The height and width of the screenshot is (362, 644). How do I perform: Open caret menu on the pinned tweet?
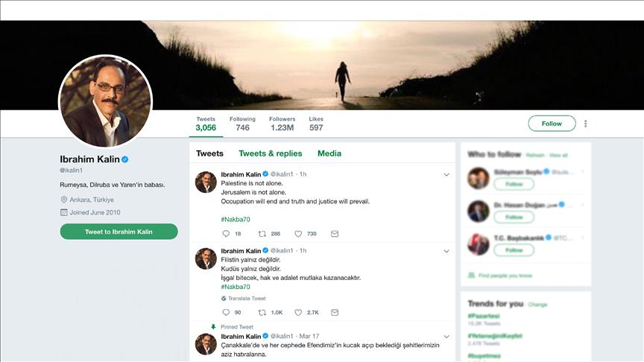(446, 337)
